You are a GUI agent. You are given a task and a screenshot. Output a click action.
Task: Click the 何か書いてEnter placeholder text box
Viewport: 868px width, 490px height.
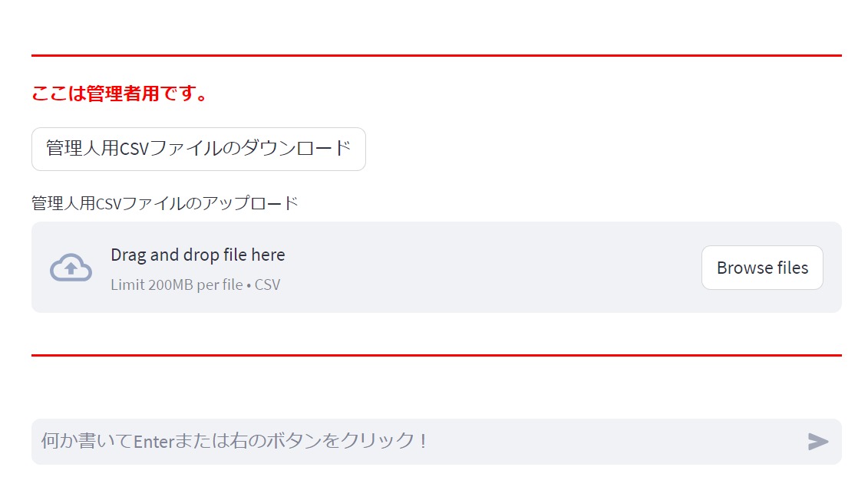233,441
